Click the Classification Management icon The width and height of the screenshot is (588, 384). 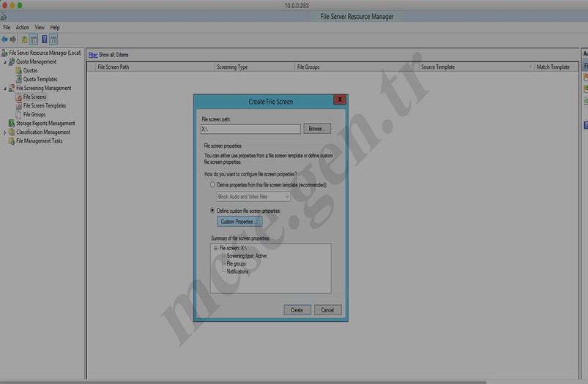tap(12, 132)
